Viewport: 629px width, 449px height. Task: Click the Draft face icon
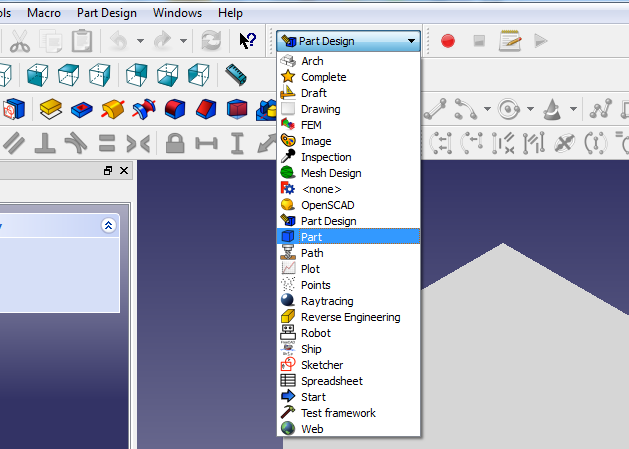pyautogui.click(x=237, y=109)
